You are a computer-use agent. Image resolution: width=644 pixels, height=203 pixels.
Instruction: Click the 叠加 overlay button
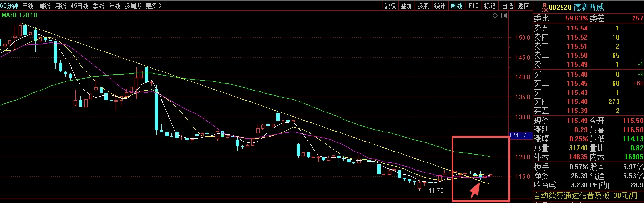click(406, 6)
